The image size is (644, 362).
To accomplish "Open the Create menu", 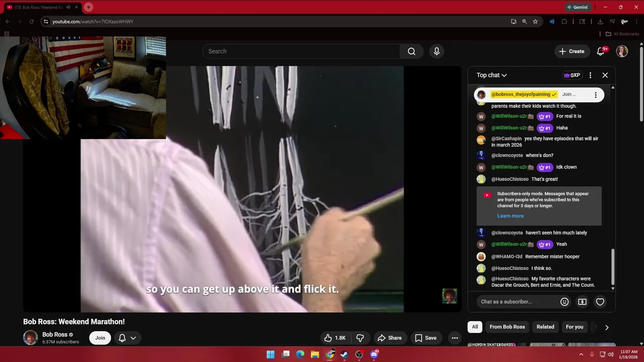I will [572, 51].
